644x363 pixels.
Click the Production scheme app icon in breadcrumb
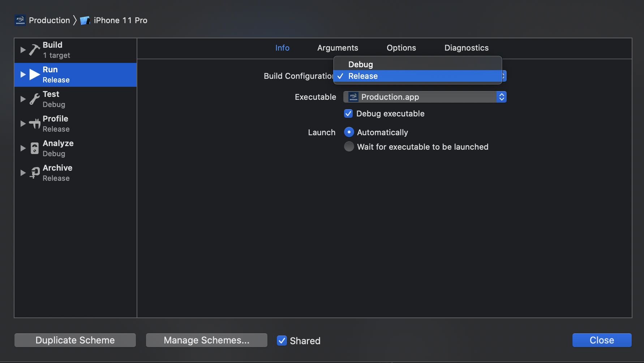click(20, 20)
